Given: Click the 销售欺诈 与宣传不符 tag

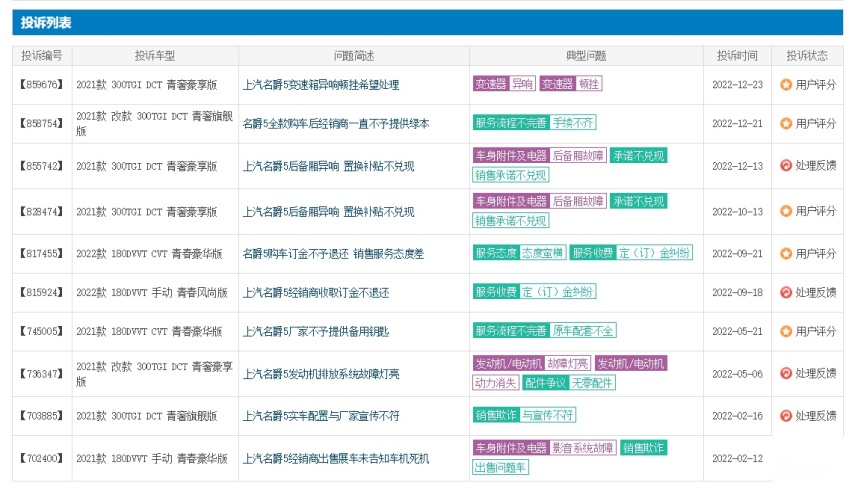Looking at the screenshot, I should pyautogui.click(x=524, y=415).
